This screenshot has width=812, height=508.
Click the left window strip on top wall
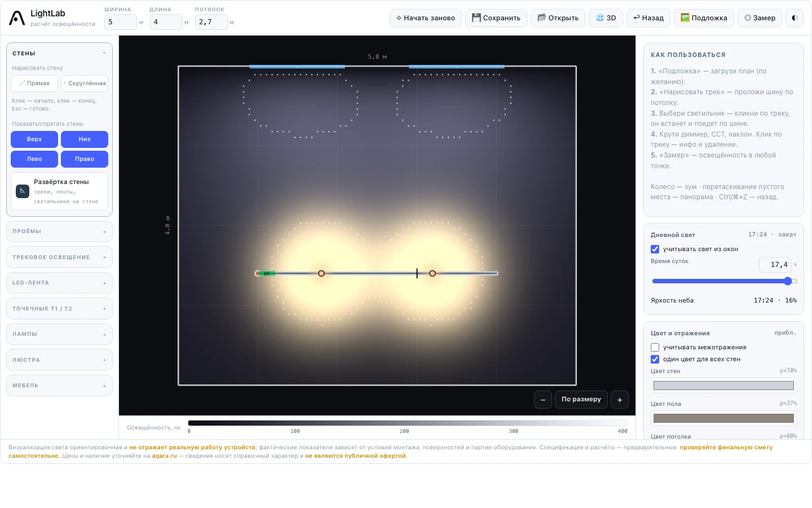tap(297, 67)
